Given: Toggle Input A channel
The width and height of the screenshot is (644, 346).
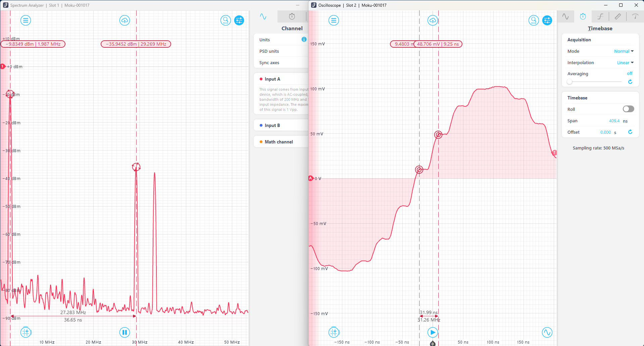Looking at the screenshot, I should (272, 79).
